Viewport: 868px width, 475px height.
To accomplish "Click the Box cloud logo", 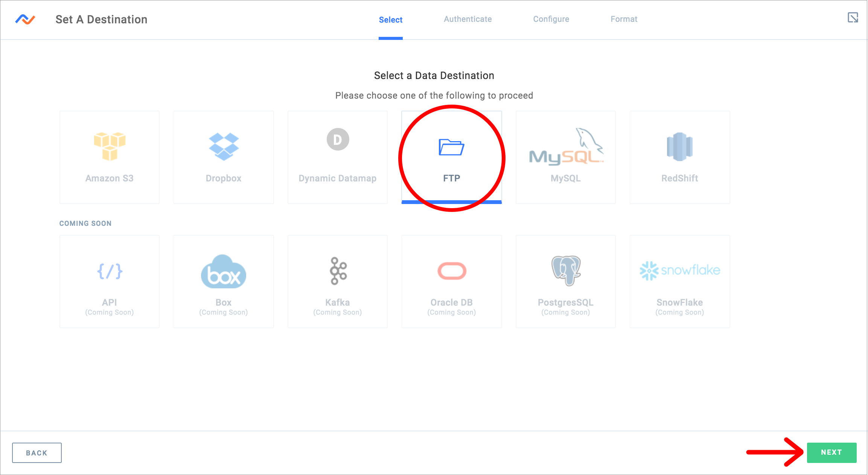I will click(x=224, y=271).
